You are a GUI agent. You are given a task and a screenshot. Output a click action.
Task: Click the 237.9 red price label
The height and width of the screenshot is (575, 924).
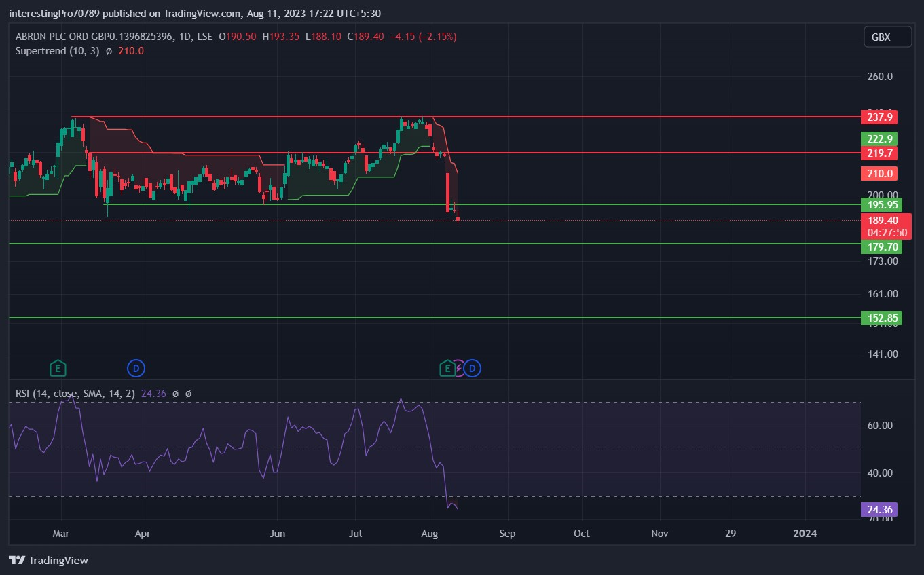pyautogui.click(x=879, y=117)
